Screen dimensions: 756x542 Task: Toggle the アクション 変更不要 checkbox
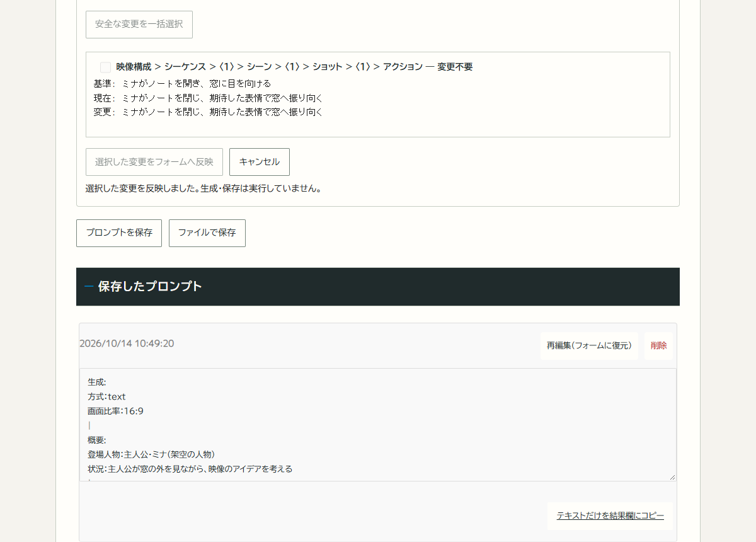[x=105, y=67]
